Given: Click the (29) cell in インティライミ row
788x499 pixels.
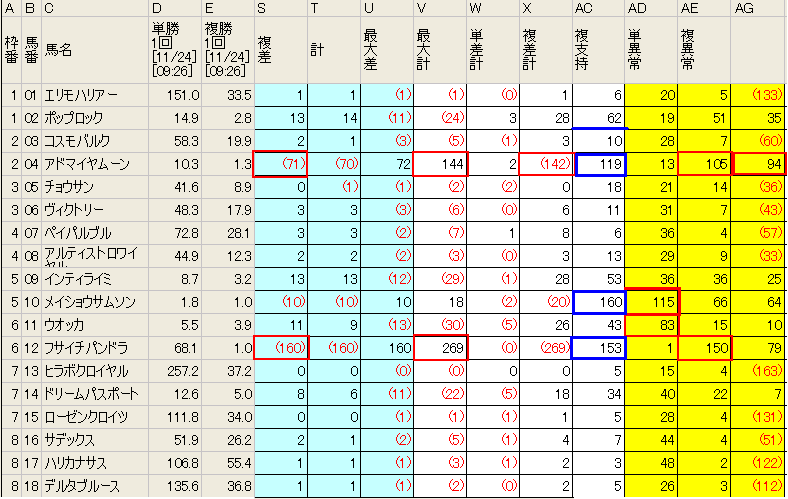Looking at the screenshot, I should [x=440, y=279].
